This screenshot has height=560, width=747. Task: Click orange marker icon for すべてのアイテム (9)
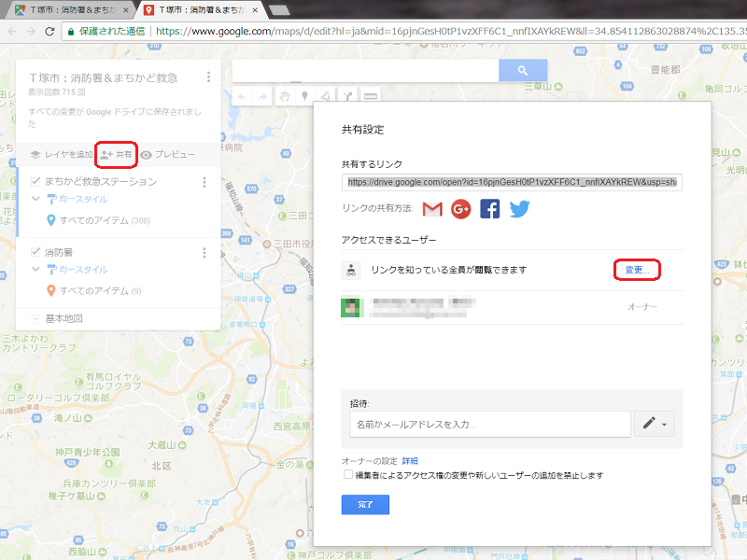point(51,290)
